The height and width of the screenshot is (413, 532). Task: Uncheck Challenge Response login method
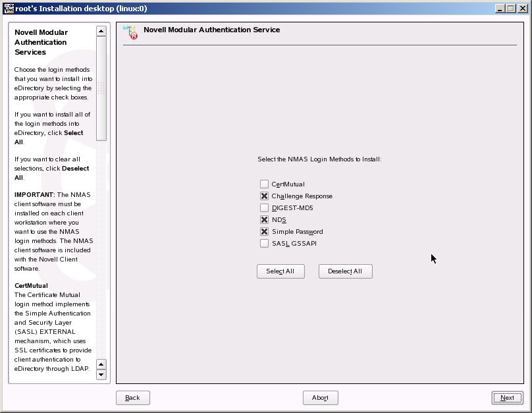[x=264, y=196]
